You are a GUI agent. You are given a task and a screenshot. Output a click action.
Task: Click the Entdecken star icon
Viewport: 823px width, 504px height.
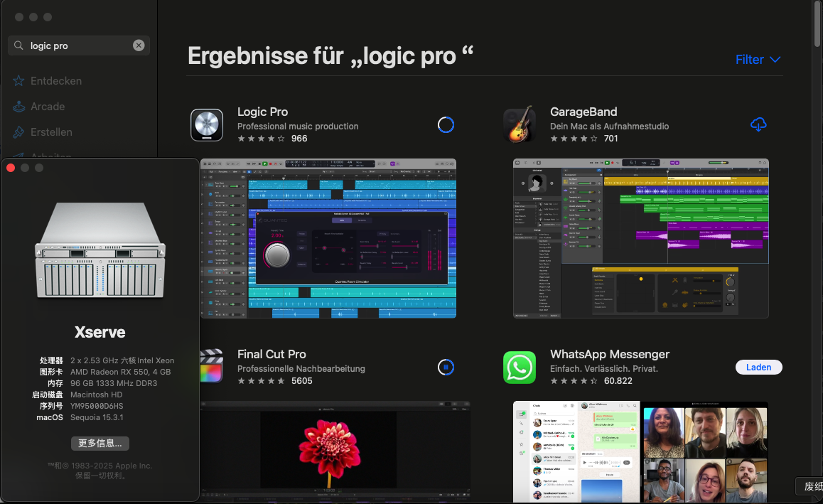point(18,81)
